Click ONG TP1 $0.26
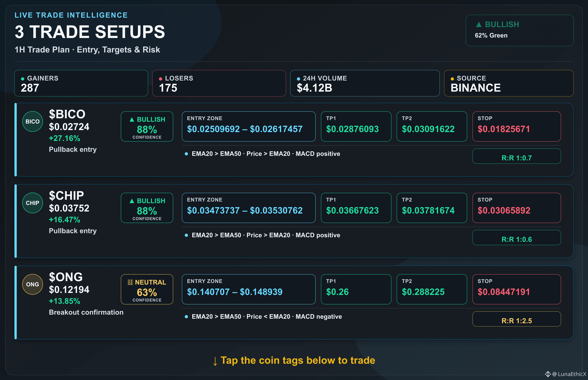588x380 pixels. click(356, 289)
